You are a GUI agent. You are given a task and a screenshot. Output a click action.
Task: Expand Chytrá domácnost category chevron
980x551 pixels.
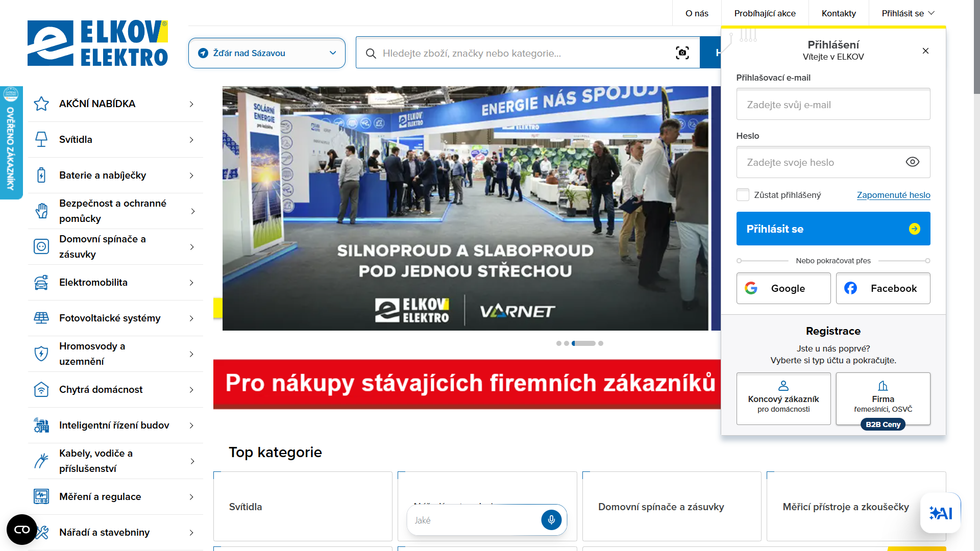(191, 389)
